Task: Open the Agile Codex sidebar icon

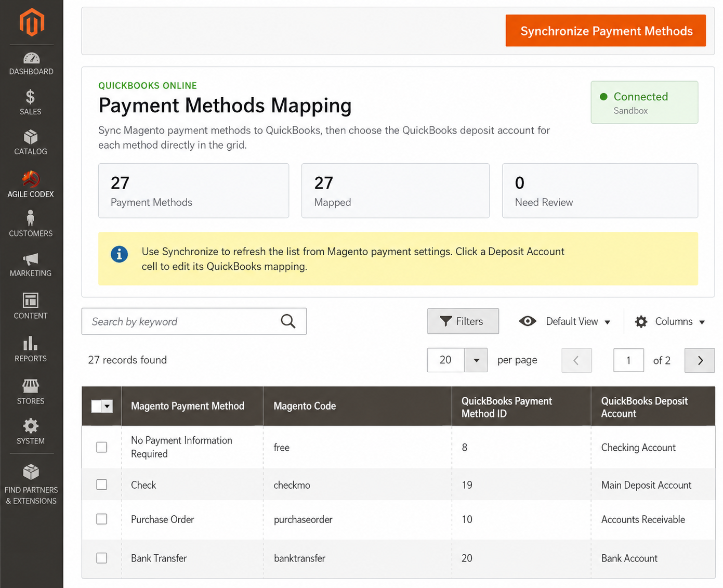Action: pyautogui.click(x=31, y=179)
